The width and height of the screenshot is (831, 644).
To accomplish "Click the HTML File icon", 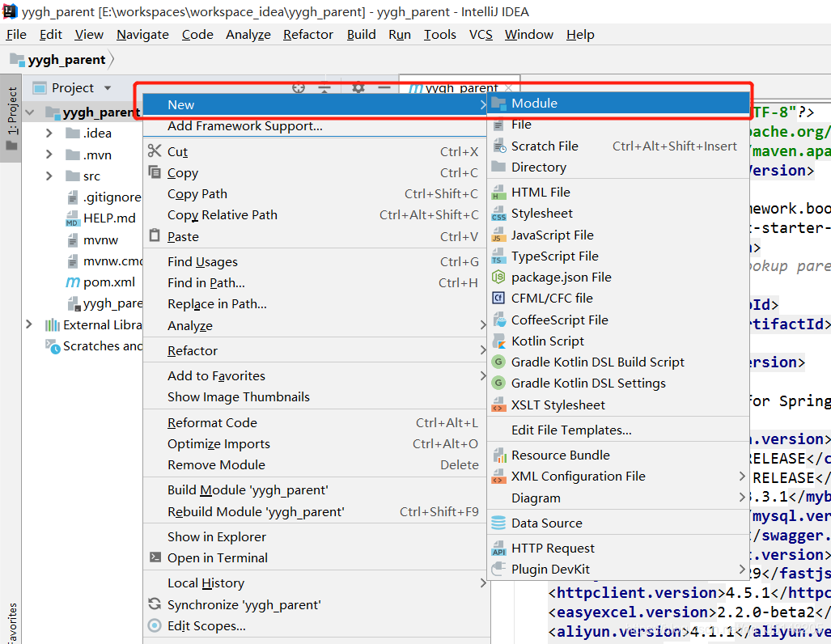I will [x=498, y=192].
